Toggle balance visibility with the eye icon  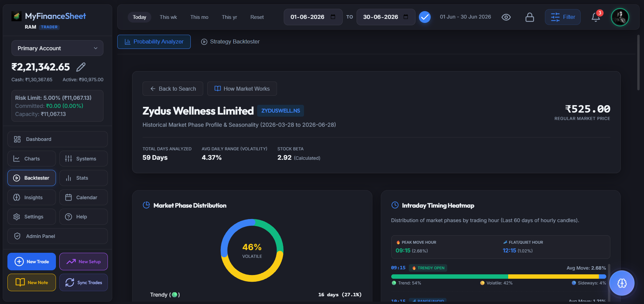tap(506, 17)
